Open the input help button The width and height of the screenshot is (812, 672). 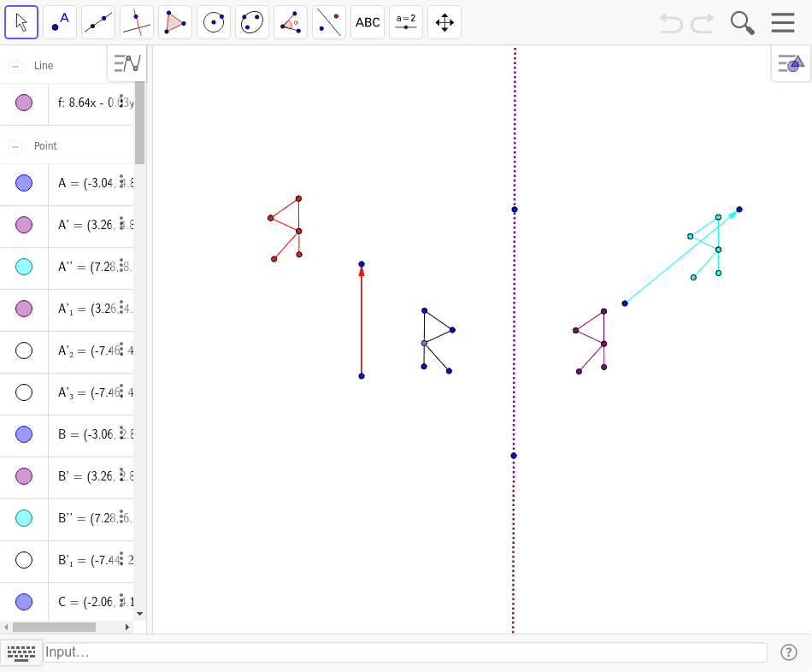(789, 652)
